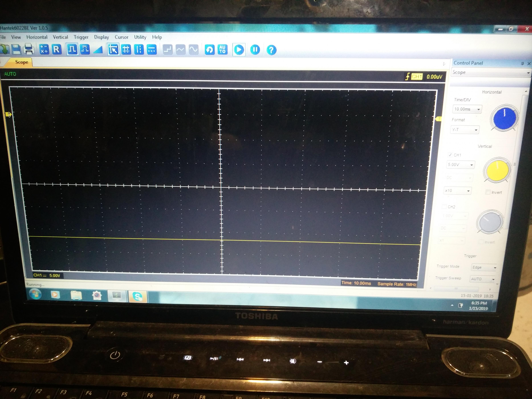Click the circular-arrow reset icon

click(210, 50)
